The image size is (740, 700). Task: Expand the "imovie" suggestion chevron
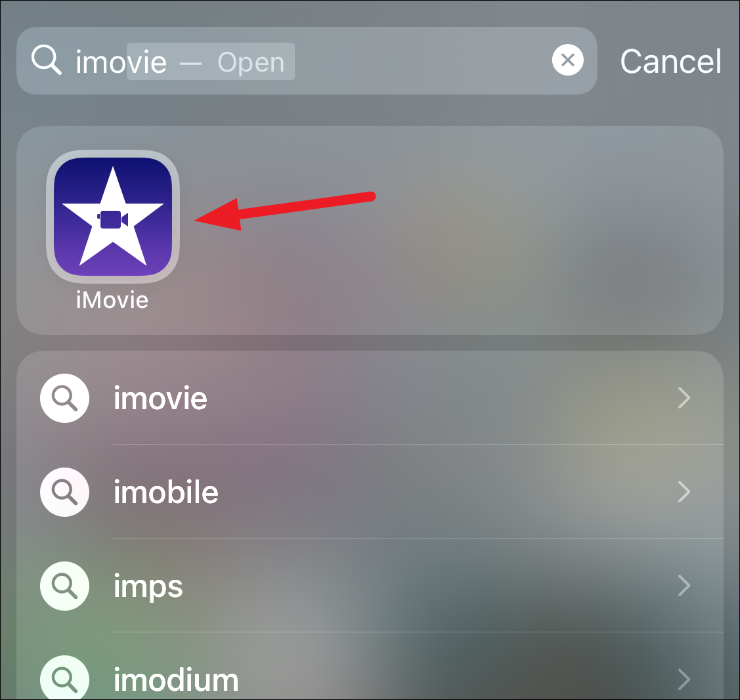pyautogui.click(x=684, y=398)
